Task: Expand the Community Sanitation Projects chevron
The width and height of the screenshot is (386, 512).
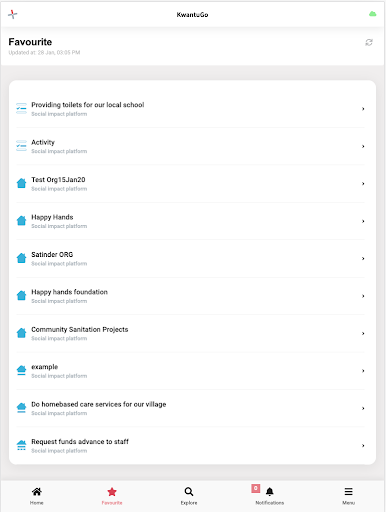Action: coord(363,333)
